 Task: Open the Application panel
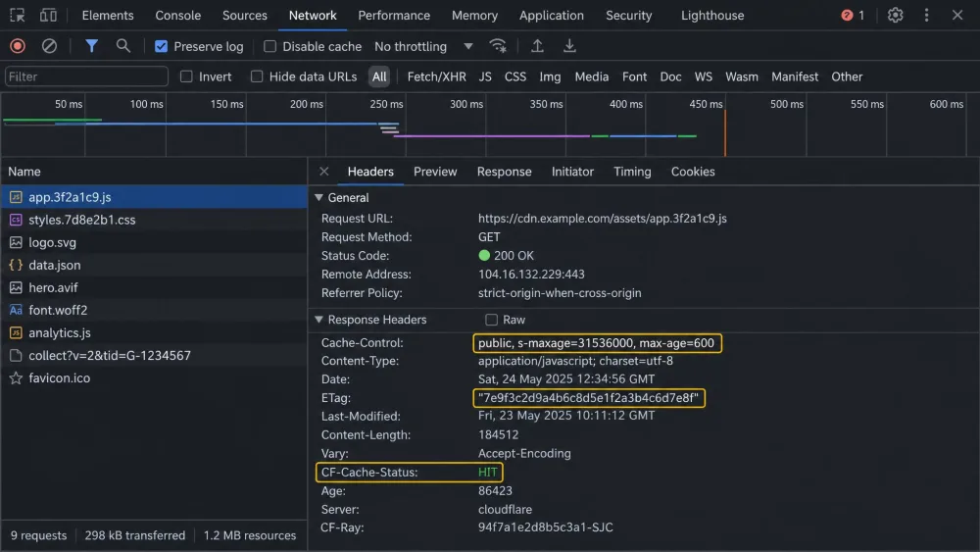pyautogui.click(x=551, y=15)
